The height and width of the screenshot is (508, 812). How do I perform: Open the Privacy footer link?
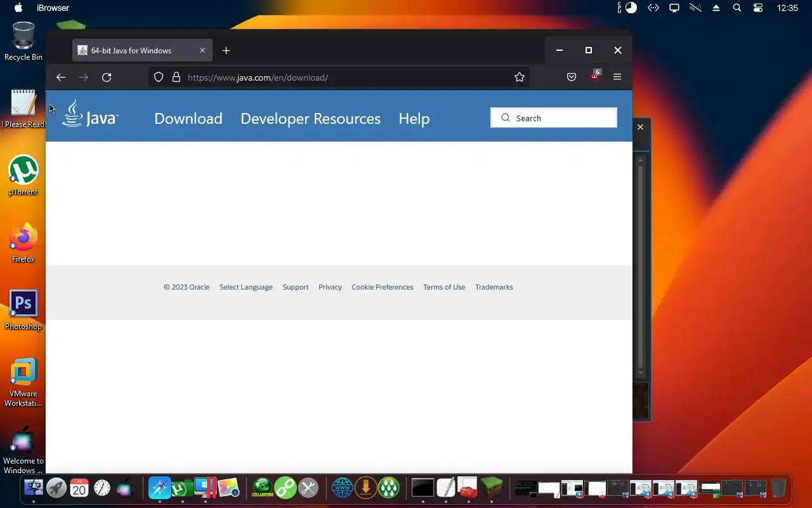click(330, 287)
